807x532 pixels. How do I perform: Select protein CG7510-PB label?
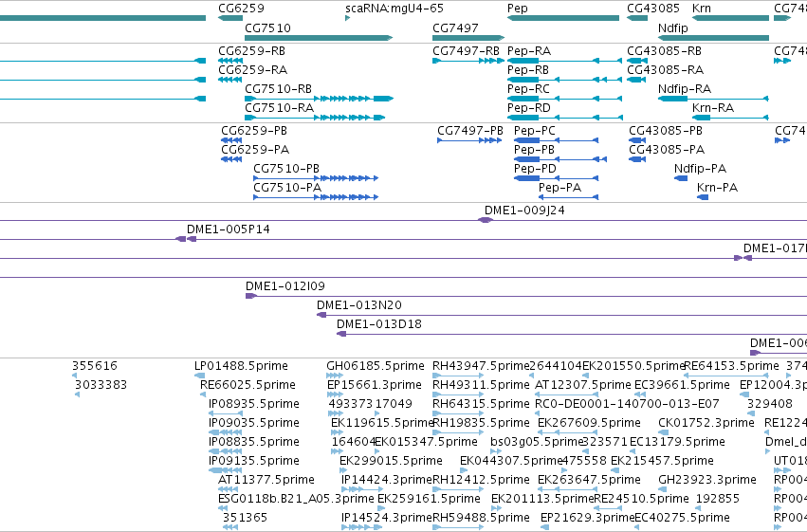(x=286, y=169)
